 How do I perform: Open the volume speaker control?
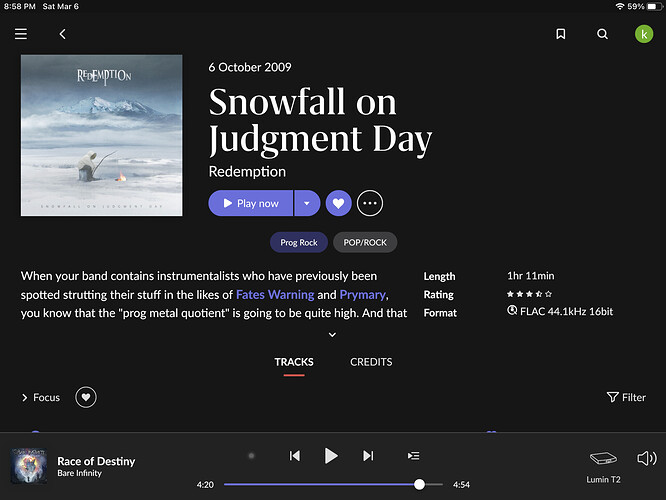pos(646,458)
